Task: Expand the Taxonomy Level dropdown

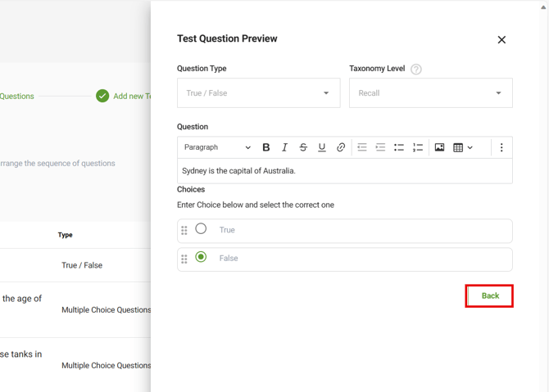Action: click(430, 93)
